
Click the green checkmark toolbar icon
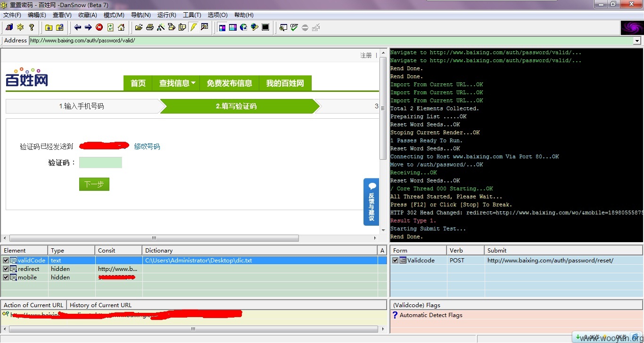(294, 27)
